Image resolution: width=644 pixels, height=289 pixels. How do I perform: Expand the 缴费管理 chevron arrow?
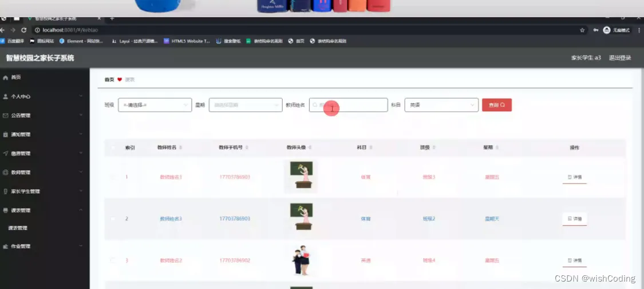click(x=81, y=153)
